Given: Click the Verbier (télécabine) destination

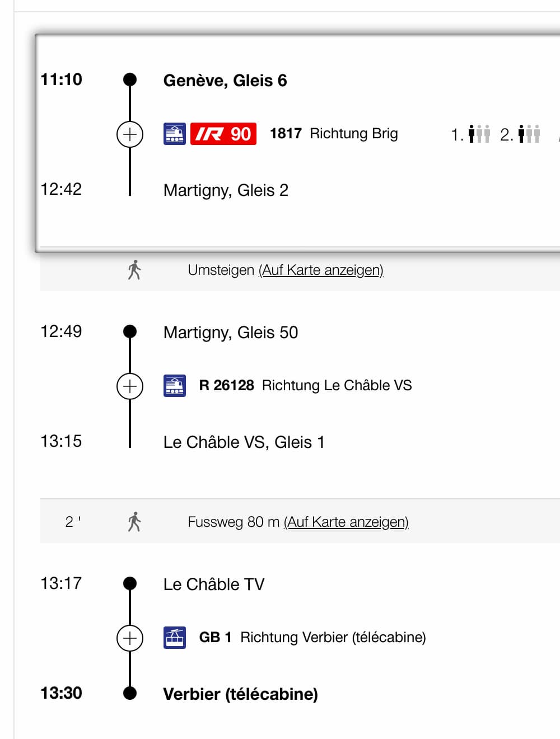Looking at the screenshot, I should pyautogui.click(x=241, y=694).
